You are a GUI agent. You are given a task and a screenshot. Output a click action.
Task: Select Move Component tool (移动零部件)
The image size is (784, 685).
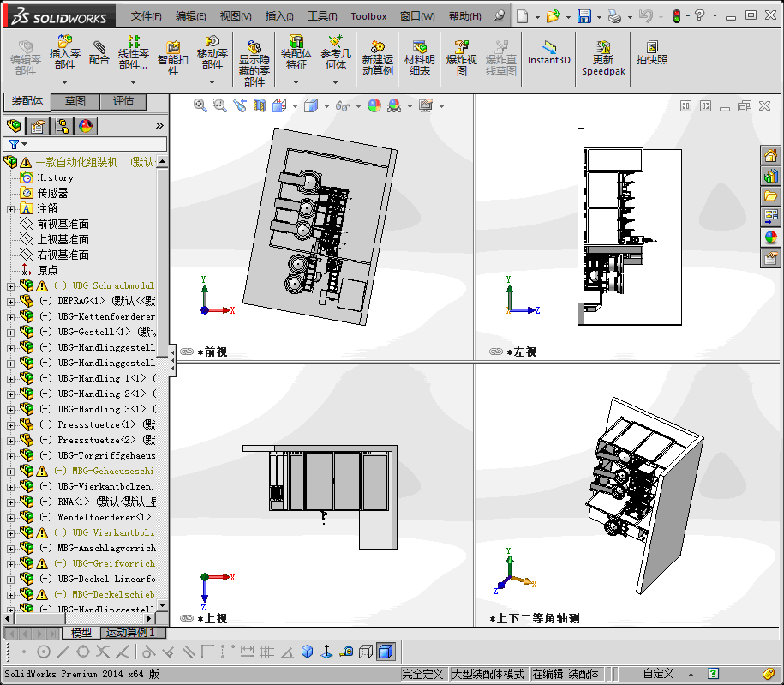click(212, 52)
